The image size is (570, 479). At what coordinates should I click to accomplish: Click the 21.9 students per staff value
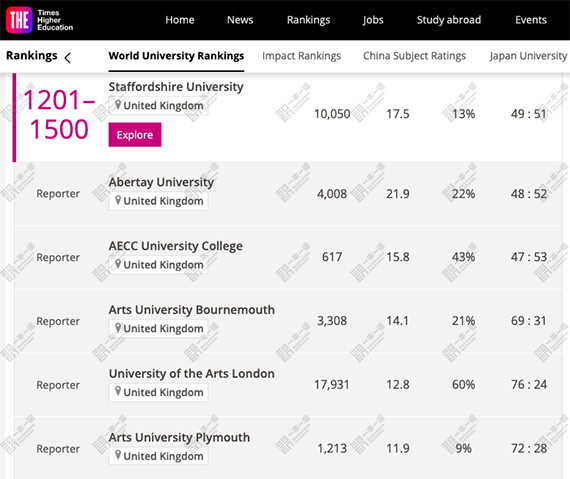click(x=398, y=194)
